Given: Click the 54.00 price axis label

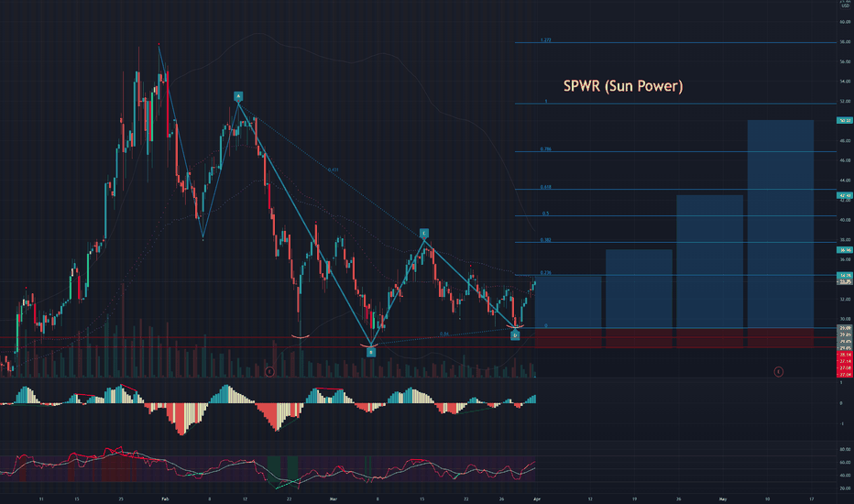Looking at the screenshot, I should (x=845, y=82).
